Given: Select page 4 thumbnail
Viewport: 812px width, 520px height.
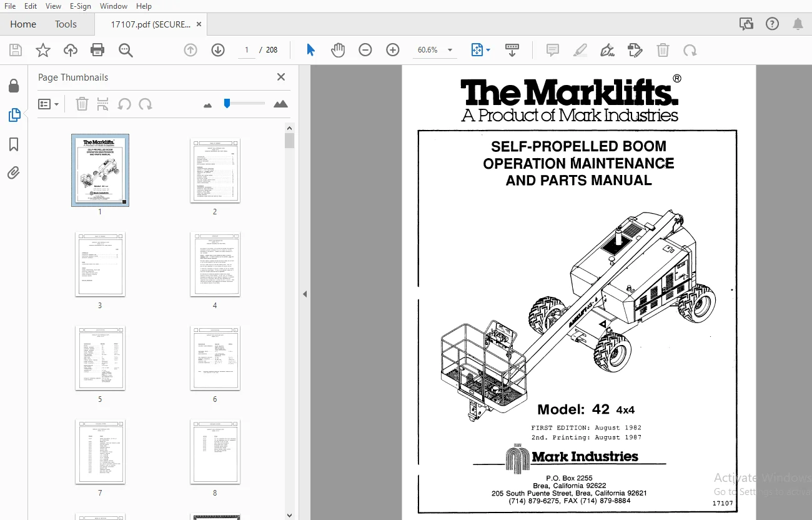Looking at the screenshot, I should (x=215, y=264).
